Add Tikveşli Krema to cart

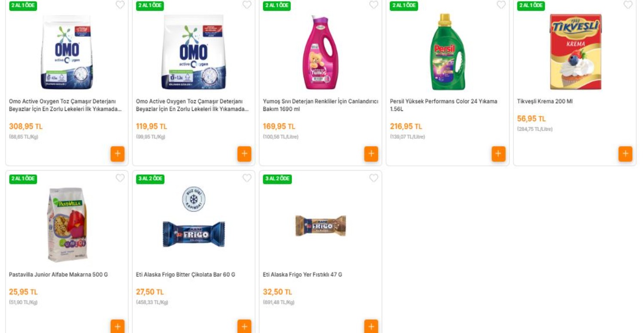(x=626, y=153)
